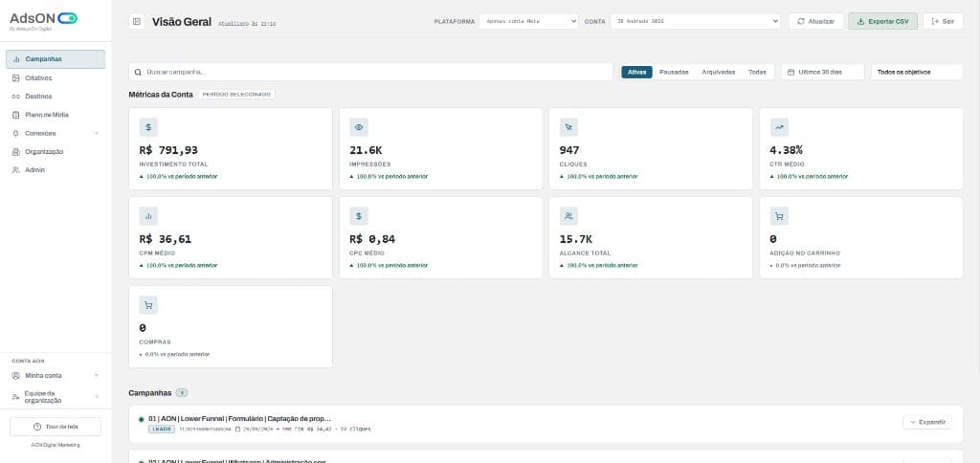Image resolution: width=980 pixels, height=463 pixels.
Task: Click the cart icon on Compras card
Action: tap(148, 305)
